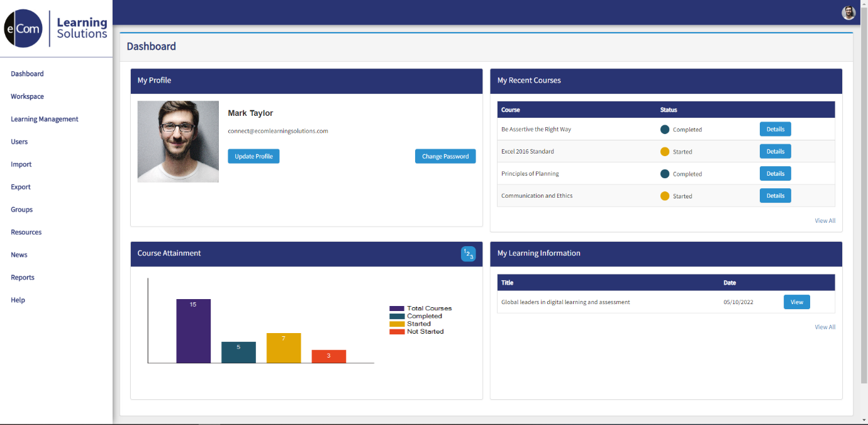Click Completed status dot for Be Assertive course
This screenshot has height=425, width=868.
[664, 129]
